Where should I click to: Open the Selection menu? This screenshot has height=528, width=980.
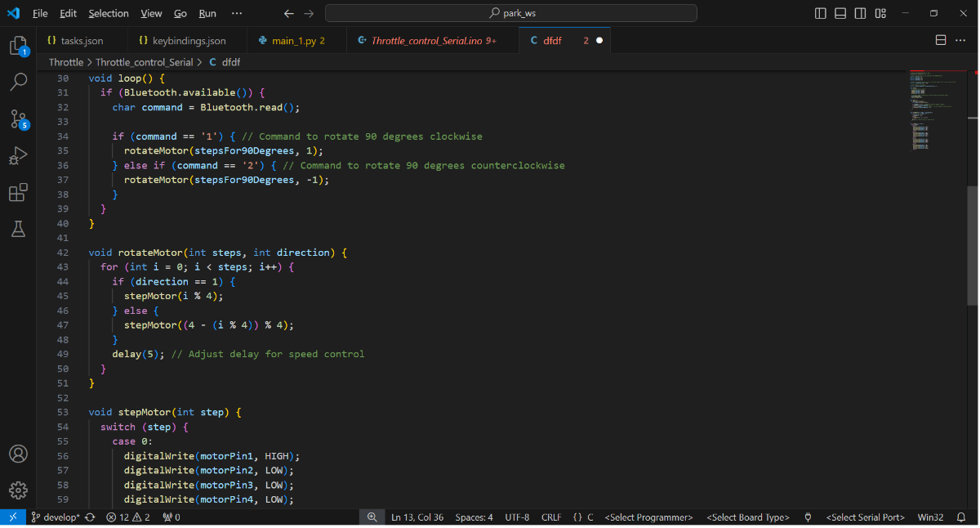(109, 13)
